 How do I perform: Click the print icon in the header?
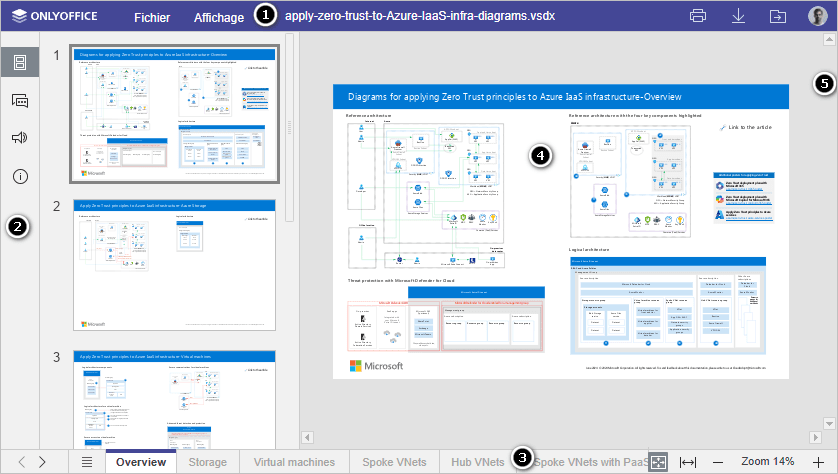click(x=697, y=16)
